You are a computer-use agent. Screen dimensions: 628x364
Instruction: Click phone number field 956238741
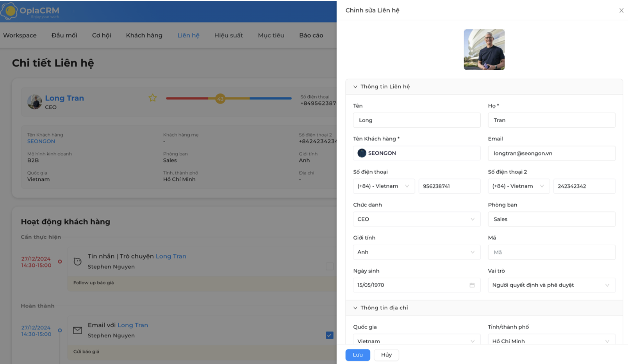(x=450, y=186)
